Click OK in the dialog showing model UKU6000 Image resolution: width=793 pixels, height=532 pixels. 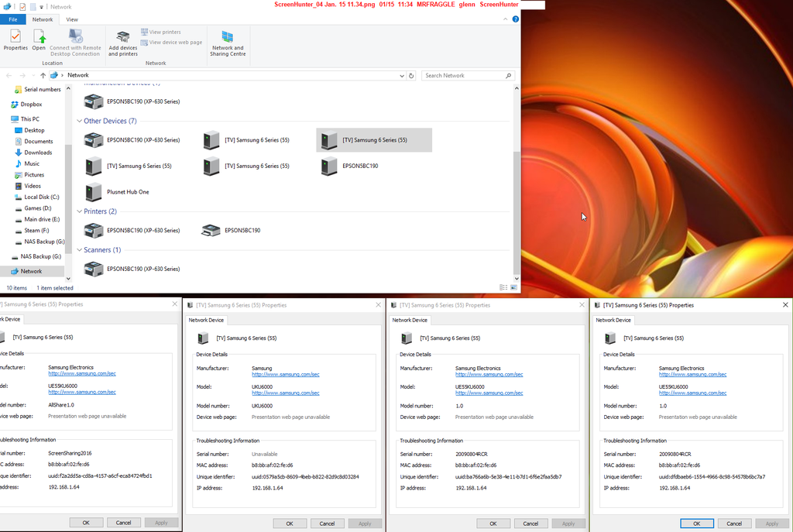point(290,524)
